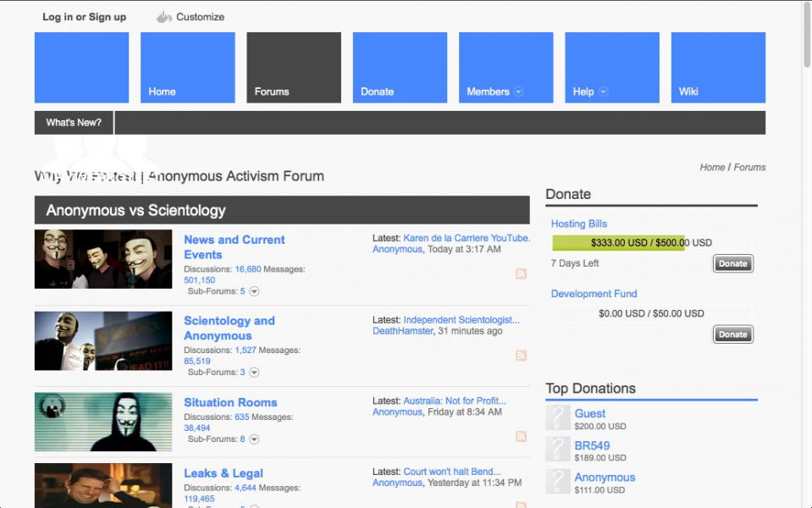Click the Home breadcrumb link
This screenshot has height=508, width=812.
coord(712,168)
